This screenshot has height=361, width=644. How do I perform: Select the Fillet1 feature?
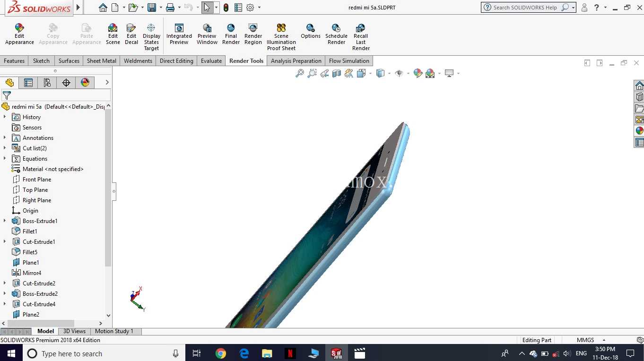click(30, 231)
